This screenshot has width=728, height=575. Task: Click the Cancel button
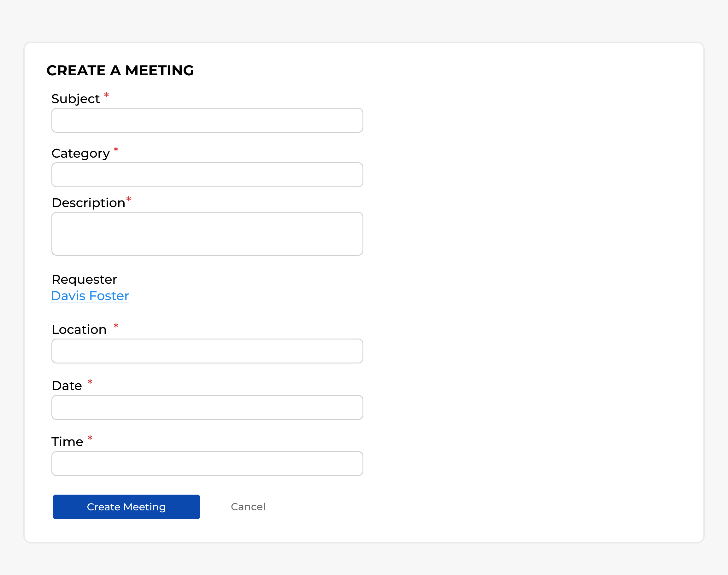point(247,507)
